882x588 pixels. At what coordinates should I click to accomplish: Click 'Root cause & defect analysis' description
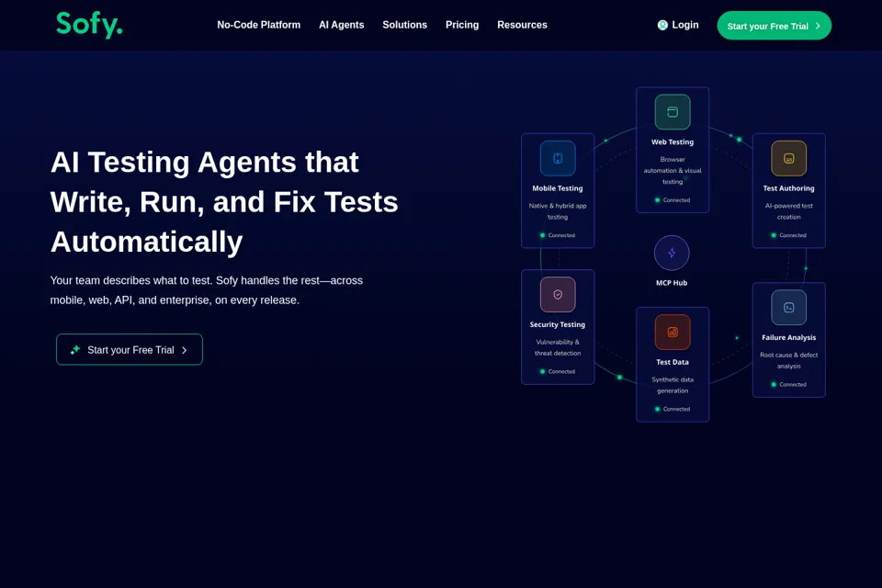788,360
